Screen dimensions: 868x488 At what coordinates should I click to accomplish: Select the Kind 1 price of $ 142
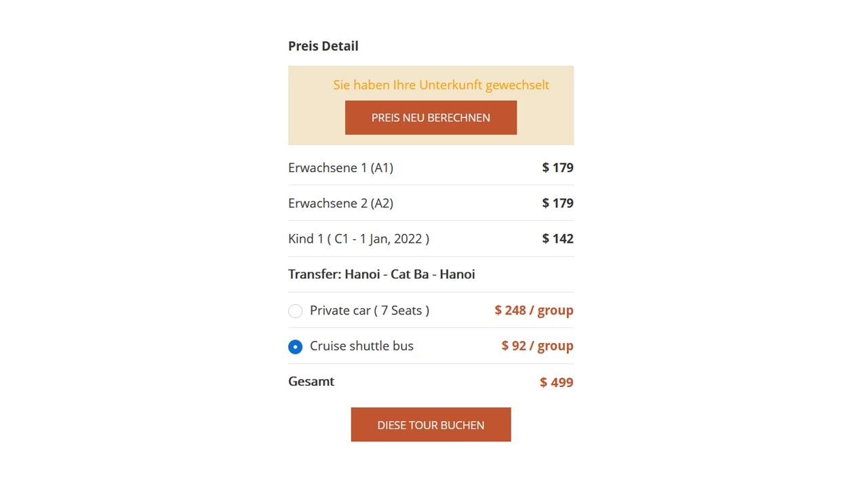(x=557, y=239)
